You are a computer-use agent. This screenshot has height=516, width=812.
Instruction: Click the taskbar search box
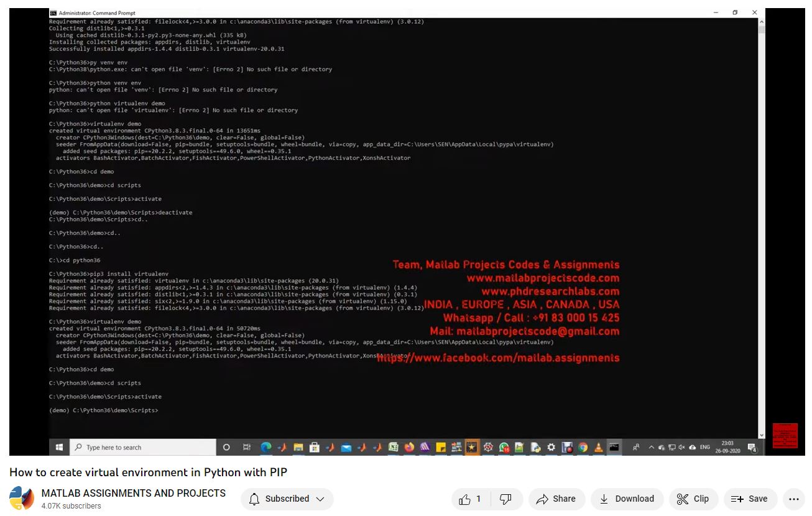click(x=142, y=447)
